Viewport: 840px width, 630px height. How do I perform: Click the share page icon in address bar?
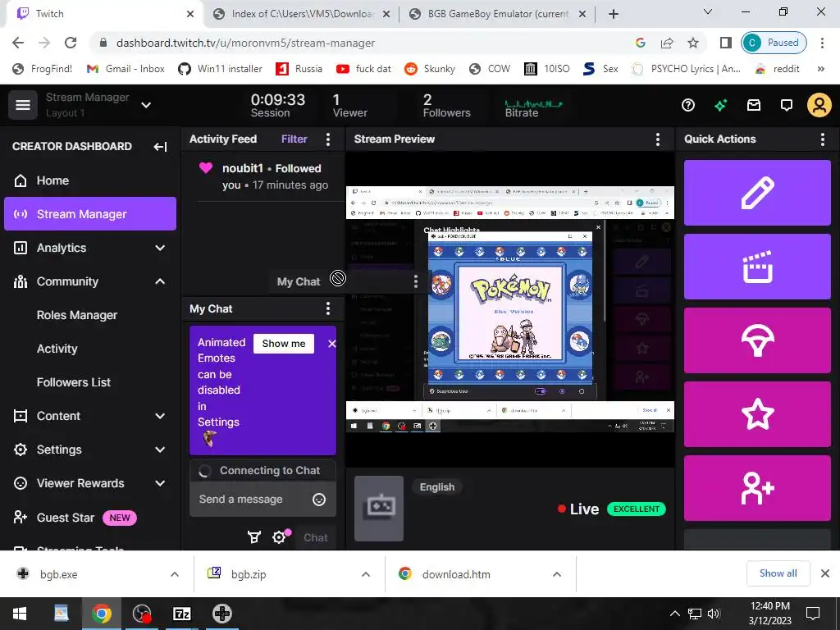[x=666, y=43]
